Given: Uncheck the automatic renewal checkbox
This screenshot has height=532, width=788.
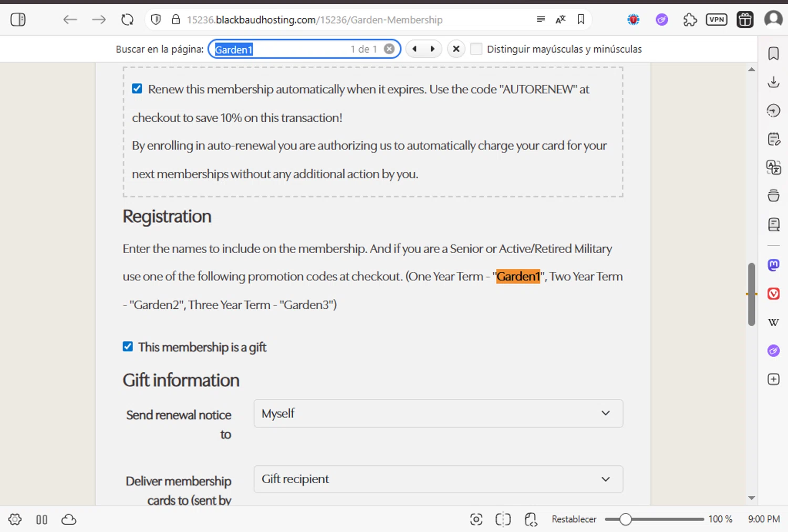Looking at the screenshot, I should [137, 88].
